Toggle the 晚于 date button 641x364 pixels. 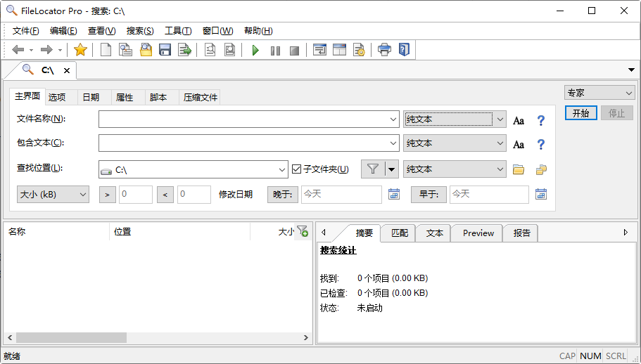pyautogui.click(x=282, y=195)
